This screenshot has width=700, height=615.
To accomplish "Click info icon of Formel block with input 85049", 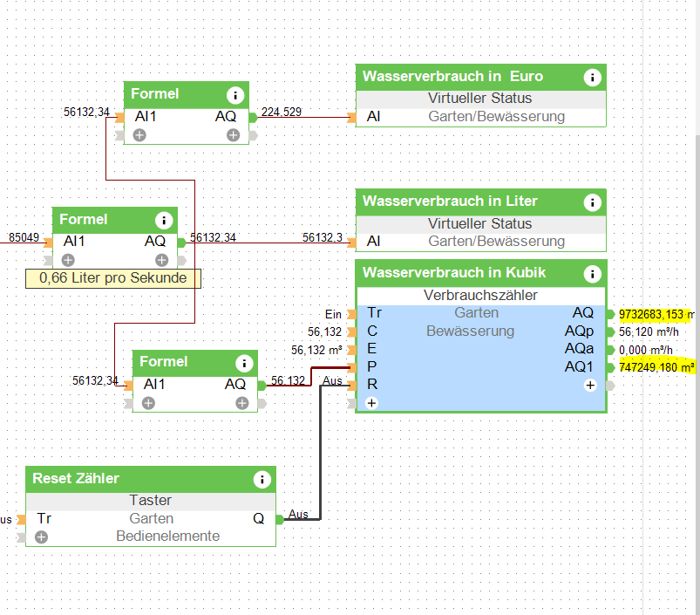I will 163,220.
